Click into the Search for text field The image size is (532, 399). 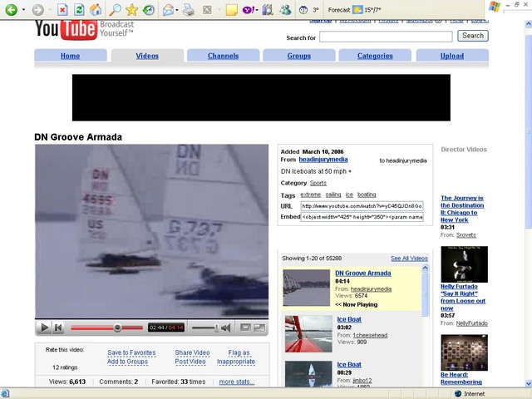386,37
